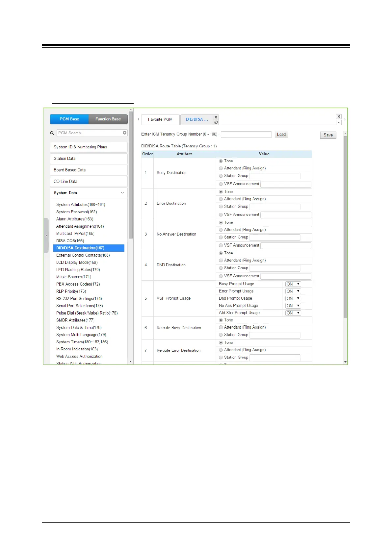
Task: Select Attendant (Ring Assign) for Error Destination
Action: pyautogui.click(x=221, y=199)
